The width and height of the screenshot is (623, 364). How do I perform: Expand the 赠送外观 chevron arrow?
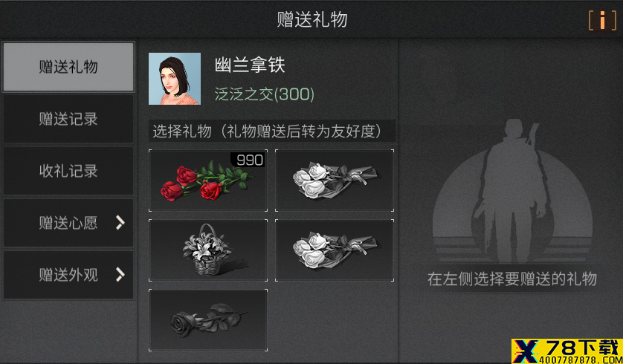[x=120, y=275]
